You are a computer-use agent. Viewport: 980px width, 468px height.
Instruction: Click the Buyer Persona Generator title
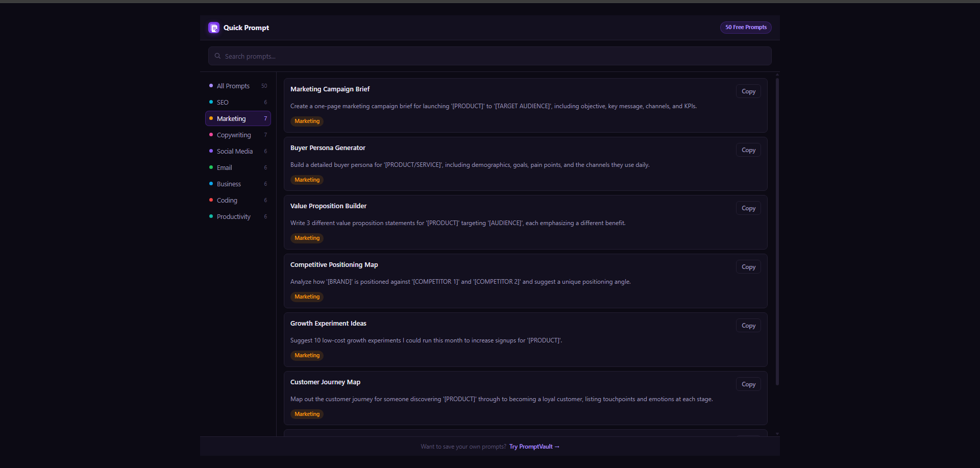(328, 147)
